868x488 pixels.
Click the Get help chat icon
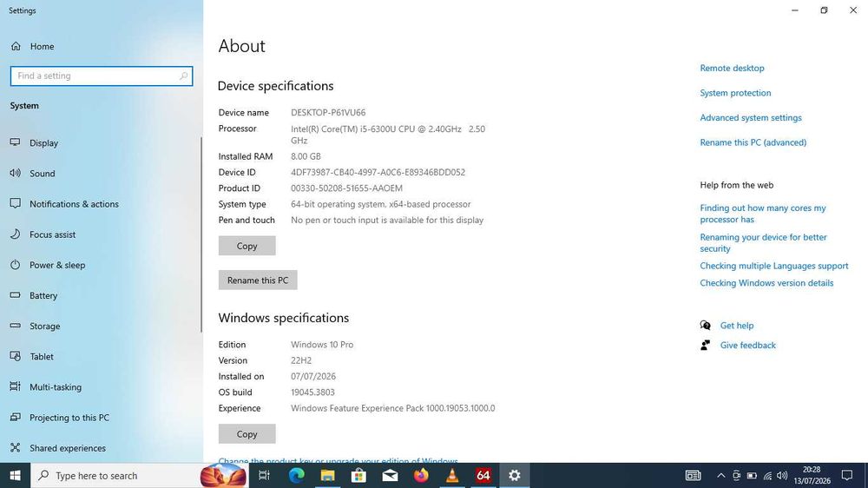[x=705, y=325]
